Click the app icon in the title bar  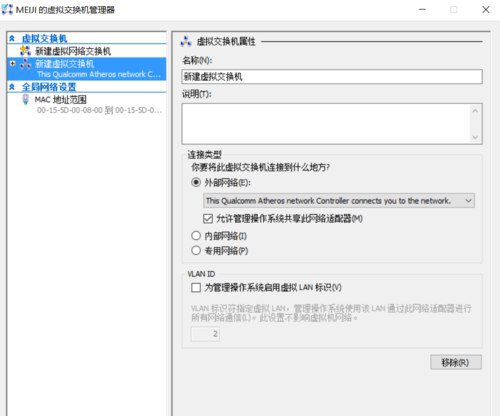(7, 10)
